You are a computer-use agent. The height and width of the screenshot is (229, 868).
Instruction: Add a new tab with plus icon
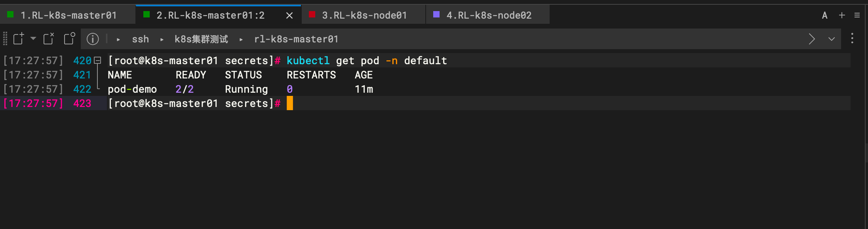click(842, 15)
